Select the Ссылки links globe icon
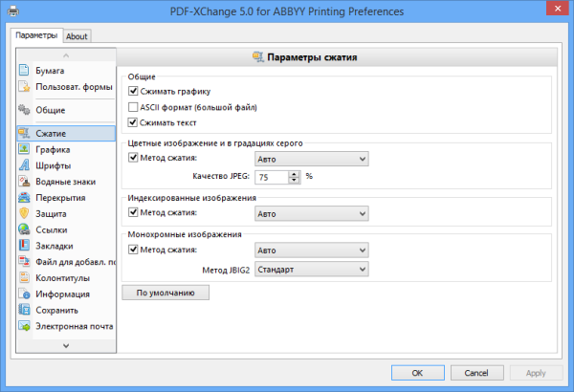Image resolution: width=574 pixels, height=392 pixels. [25, 229]
